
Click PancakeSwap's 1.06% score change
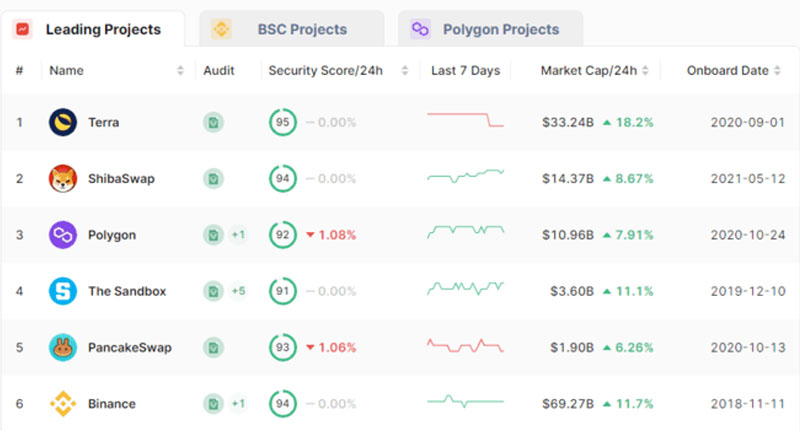(x=331, y=348)
